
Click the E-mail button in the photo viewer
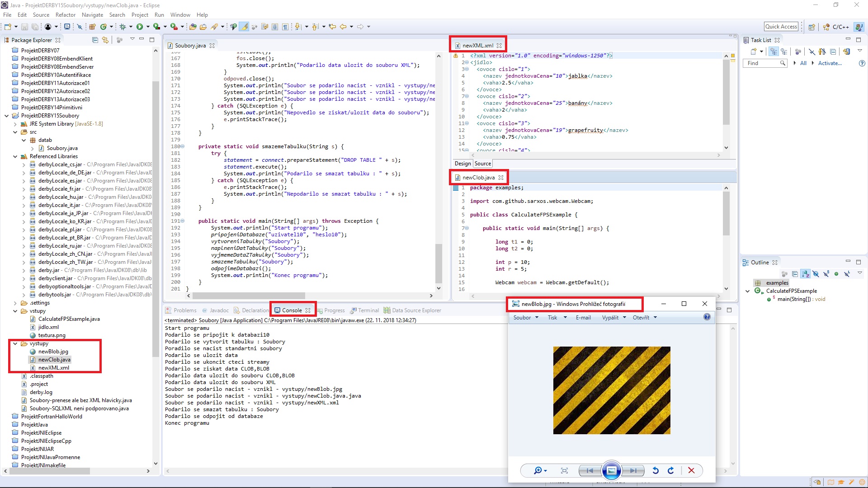[x=583, y=317]
